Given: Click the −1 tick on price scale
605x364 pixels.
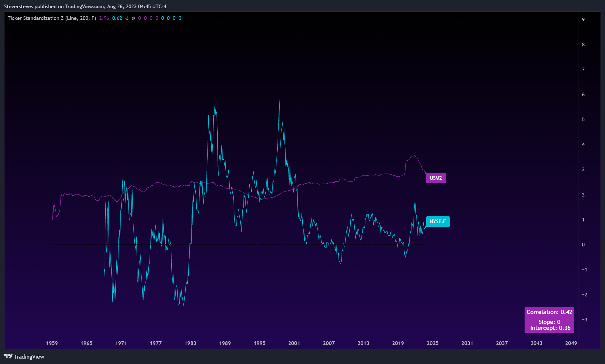Looking at the screenshot, I should click(x=584, y=270).
